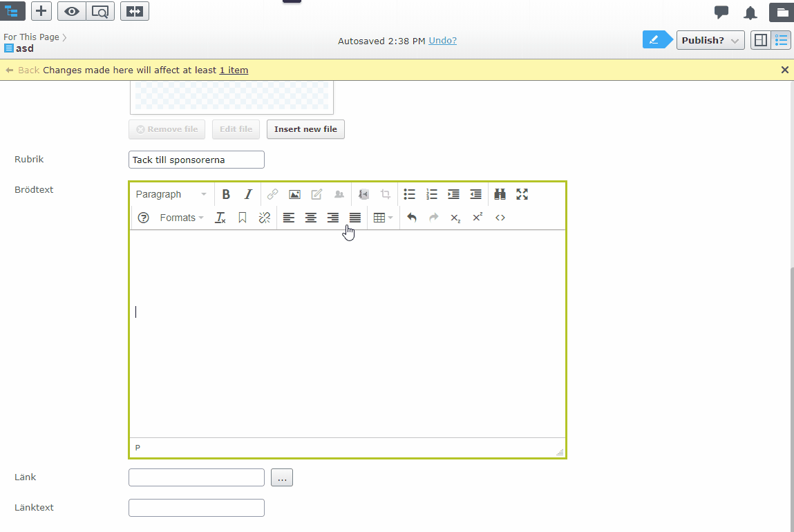Insert an image into Brödtext
This screenshot has width=794, height=532.
click(294, 195)
